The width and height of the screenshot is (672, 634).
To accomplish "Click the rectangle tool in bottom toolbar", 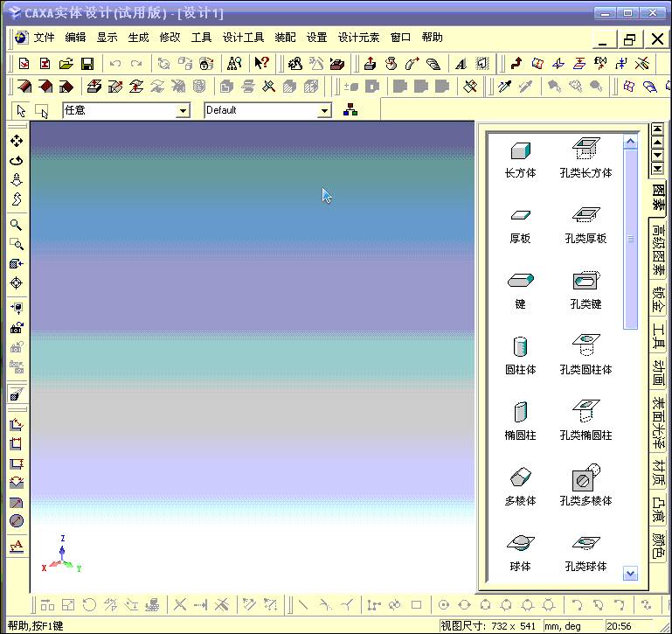I will tap(416, 605).
